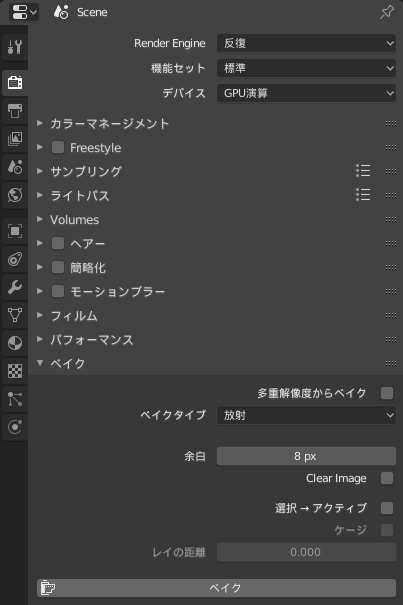Open Material properties tab
This screenshot has width=403, height=605.
[x=15, y=343]
